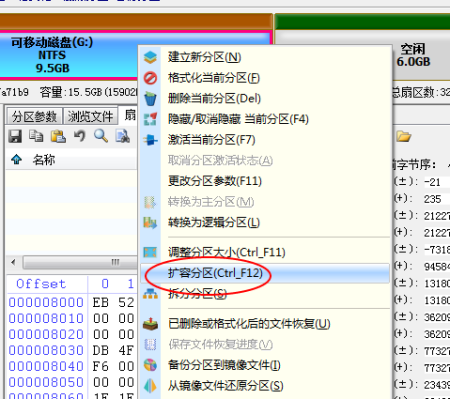450x399 pixels.
Task: Click the open folder icon on right panel
Action: coord(404,136)
